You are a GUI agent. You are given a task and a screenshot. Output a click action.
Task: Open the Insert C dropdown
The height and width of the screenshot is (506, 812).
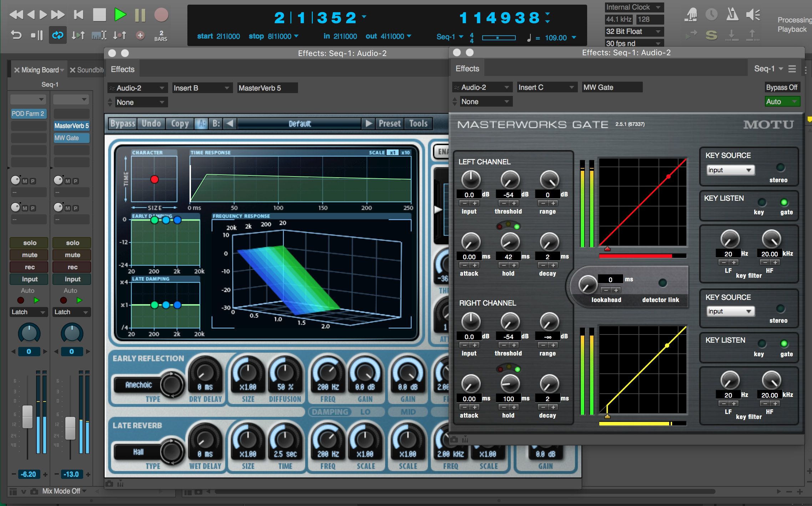click(x=546, y=87)
